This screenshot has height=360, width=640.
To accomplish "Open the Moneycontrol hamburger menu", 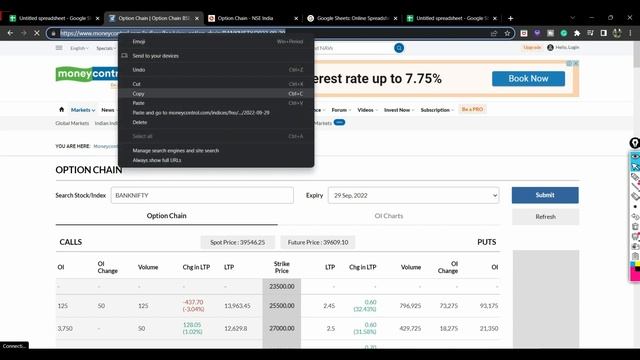I will 59,48.
